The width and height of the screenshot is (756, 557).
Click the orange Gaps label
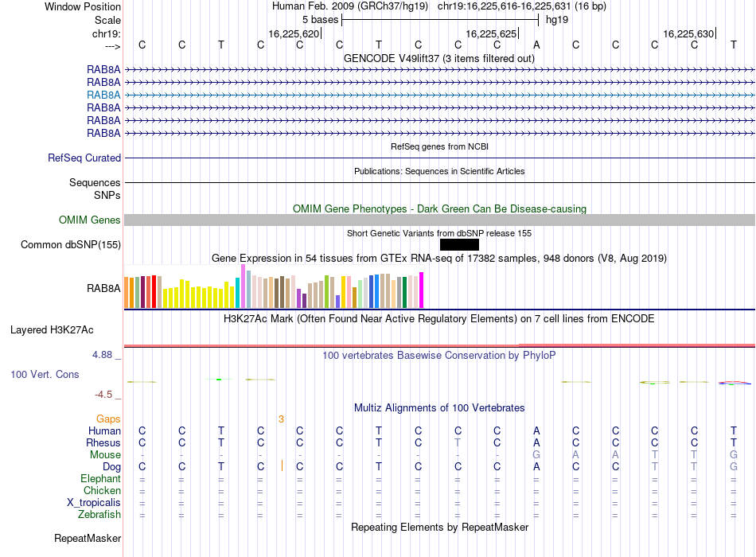(108, 419)
